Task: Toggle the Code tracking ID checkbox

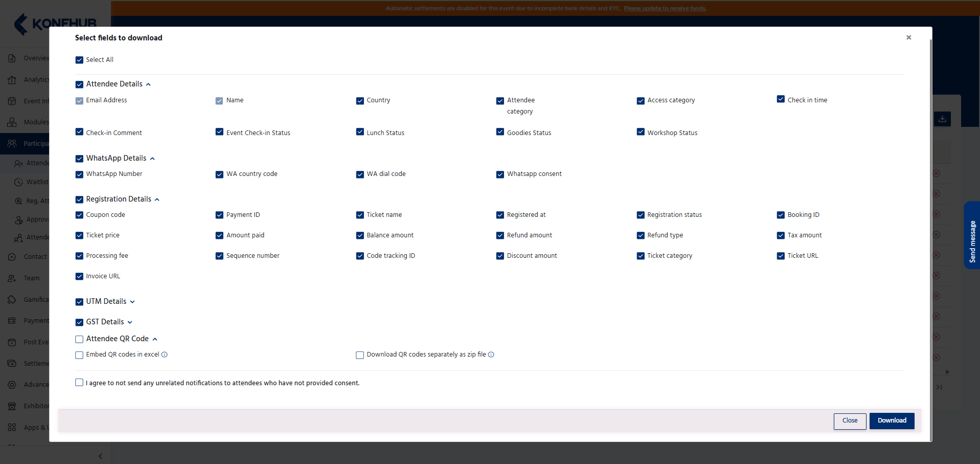Action: click(360, 256)
